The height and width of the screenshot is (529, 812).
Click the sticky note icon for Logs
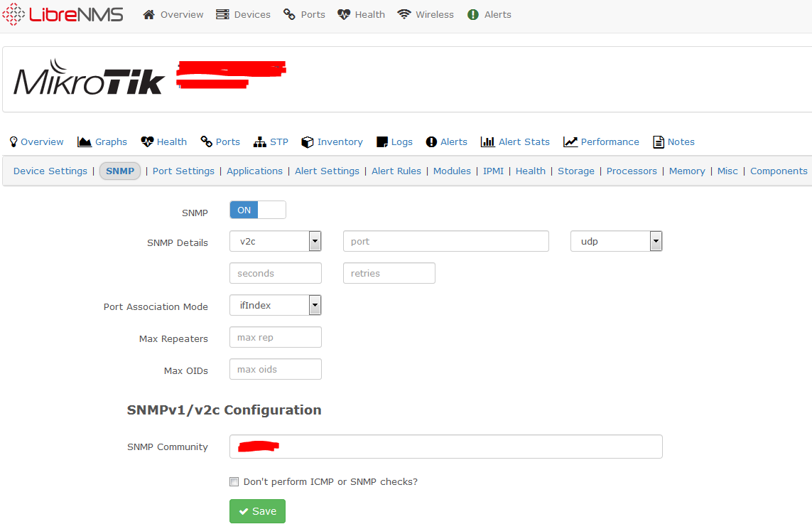click(x=382, y=142)
